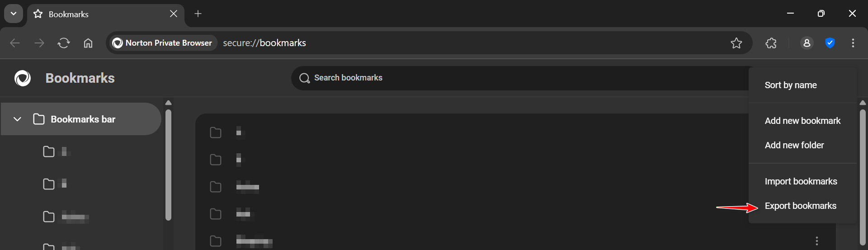Click Import bookmarks
The width and height of the screenshot is (868, 250).
click(801, 181)
